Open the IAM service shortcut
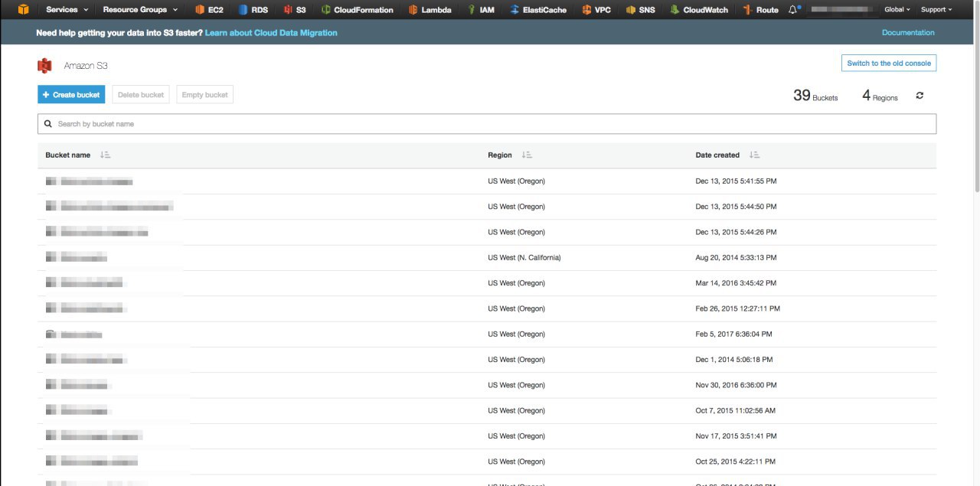Image resolution: width=980 pixels, height=486 pixels. click(480, 10)
